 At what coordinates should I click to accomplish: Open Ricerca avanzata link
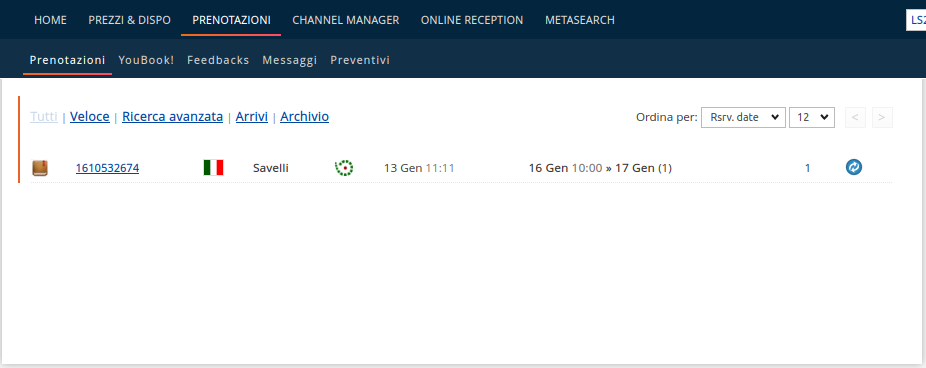[172, 117]
